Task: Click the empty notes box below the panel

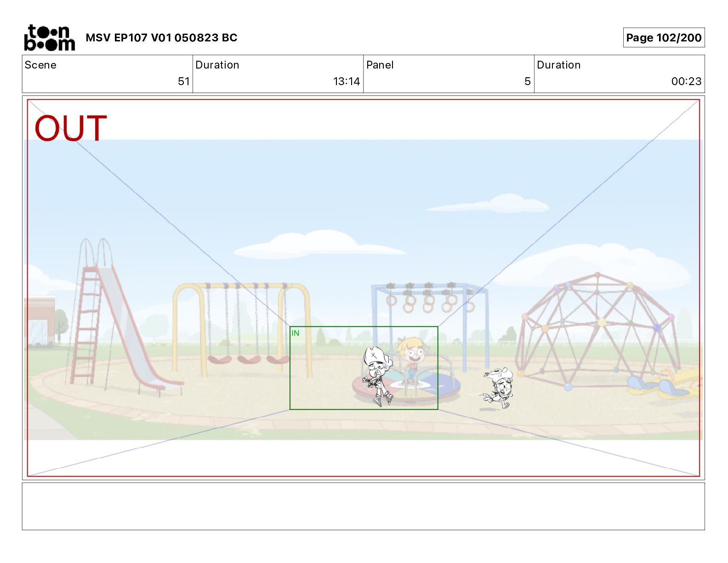Action: pyautogui.click(x=363, y=506)
